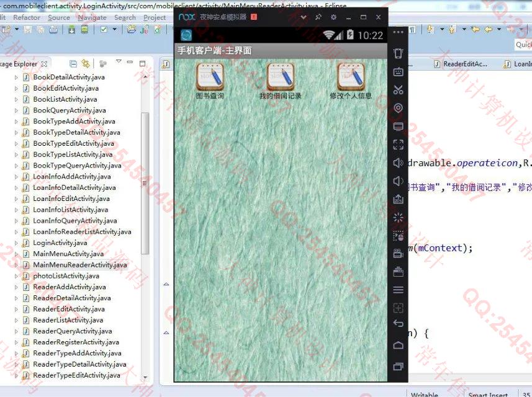Select LoanInfoQueryActivity.java file
Image resolution: width=532 pixels, height=397 pixels.
(x=75, y=221)
